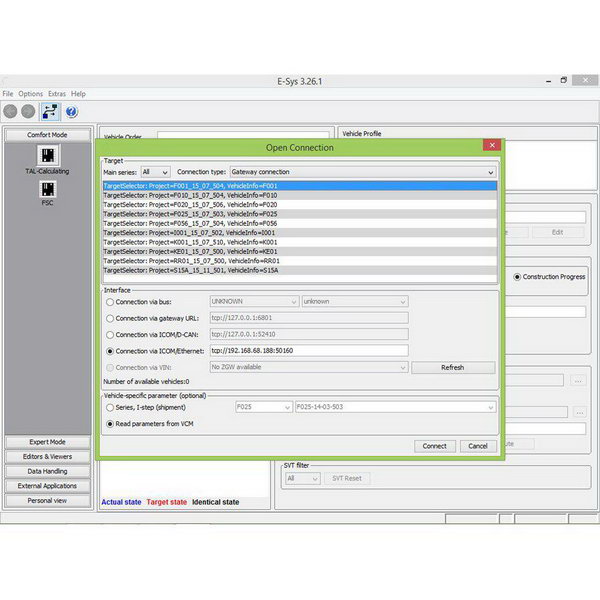Close the Open Connection dialog

492,145
